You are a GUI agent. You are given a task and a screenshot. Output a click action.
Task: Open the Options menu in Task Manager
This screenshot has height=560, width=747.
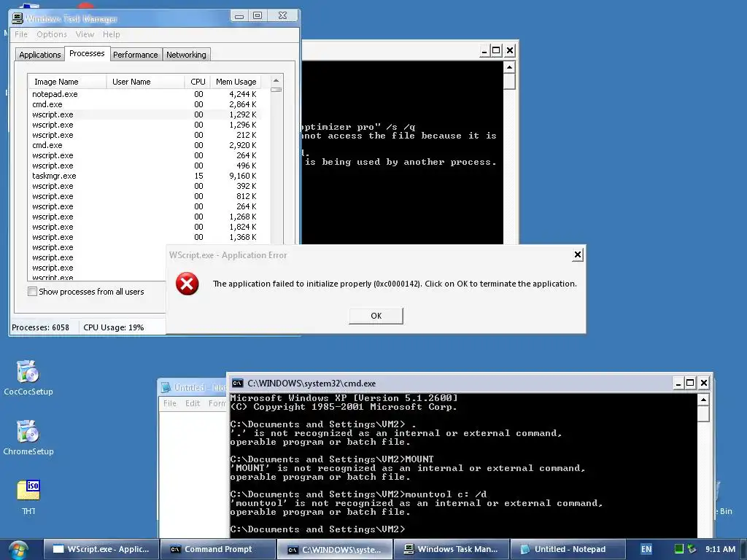pyautogui.click(x=52, y=34)
